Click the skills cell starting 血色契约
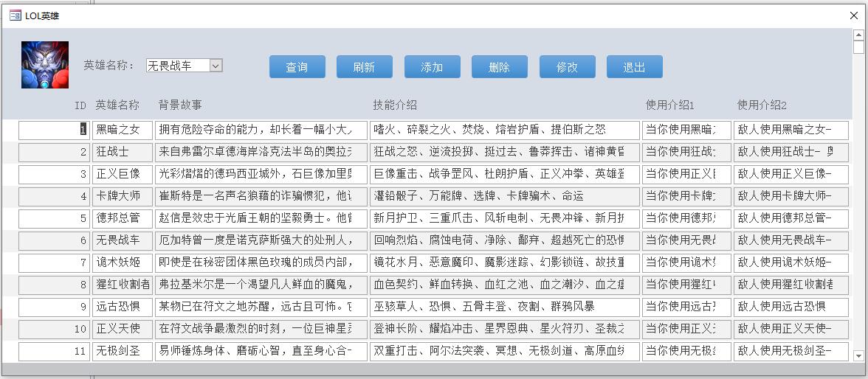Screen dimensions: 868x379 click(505, 285)
